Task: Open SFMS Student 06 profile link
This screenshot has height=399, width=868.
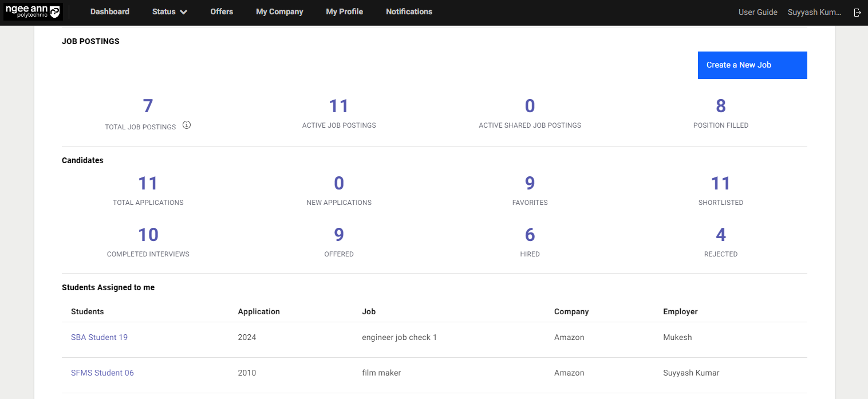Action: pyautogui.click(x=102, y=373)
